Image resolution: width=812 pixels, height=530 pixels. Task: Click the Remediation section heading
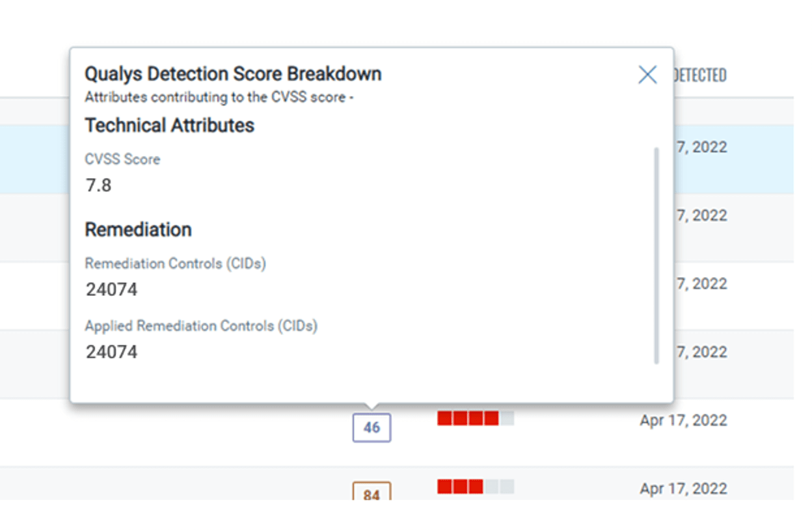[x=138, y=230]
